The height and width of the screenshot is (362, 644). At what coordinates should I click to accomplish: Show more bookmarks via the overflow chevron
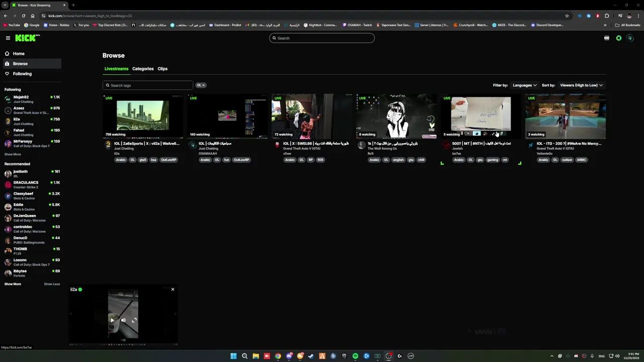point(605,25)
